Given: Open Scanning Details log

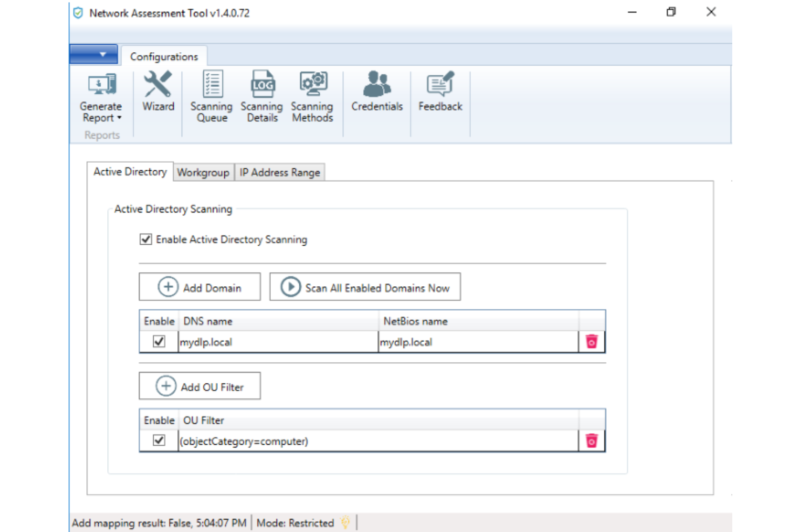Looking at the screenshot, I should (262, 97).
